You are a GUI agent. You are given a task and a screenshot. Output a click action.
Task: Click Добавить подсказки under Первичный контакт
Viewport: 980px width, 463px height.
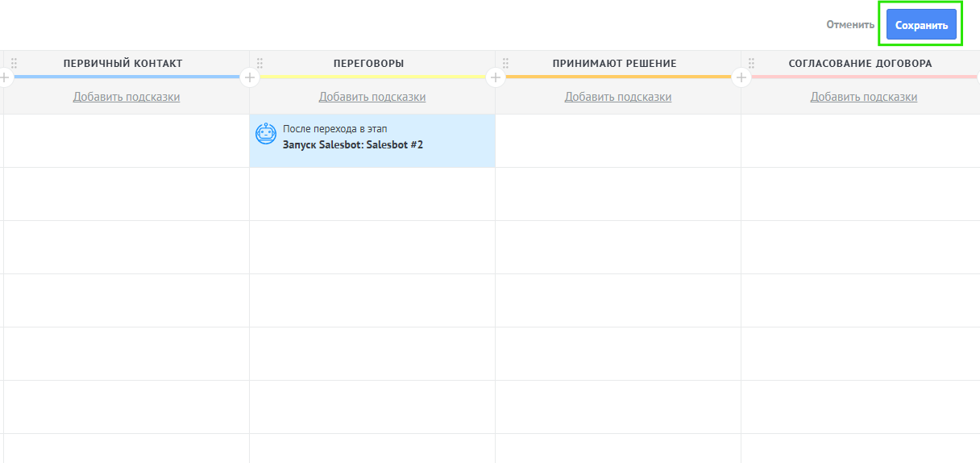127,97
